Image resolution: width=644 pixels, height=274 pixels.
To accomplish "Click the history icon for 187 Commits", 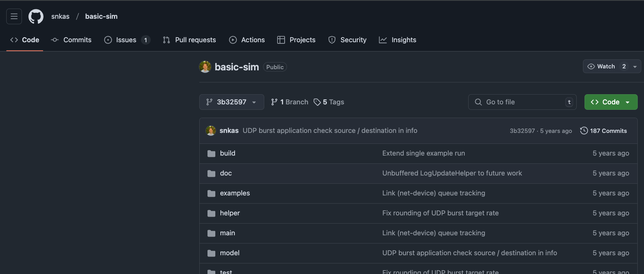I will coord(584,131).
